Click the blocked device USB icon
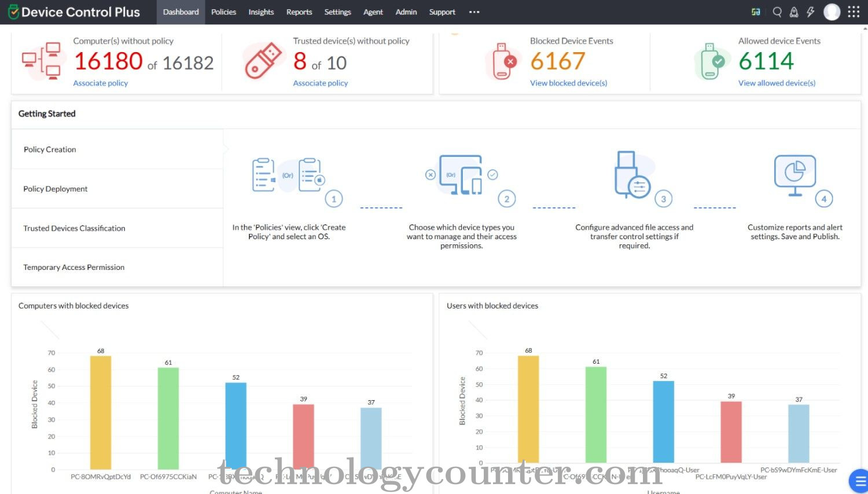868x494 pixels. coord(503,61)
